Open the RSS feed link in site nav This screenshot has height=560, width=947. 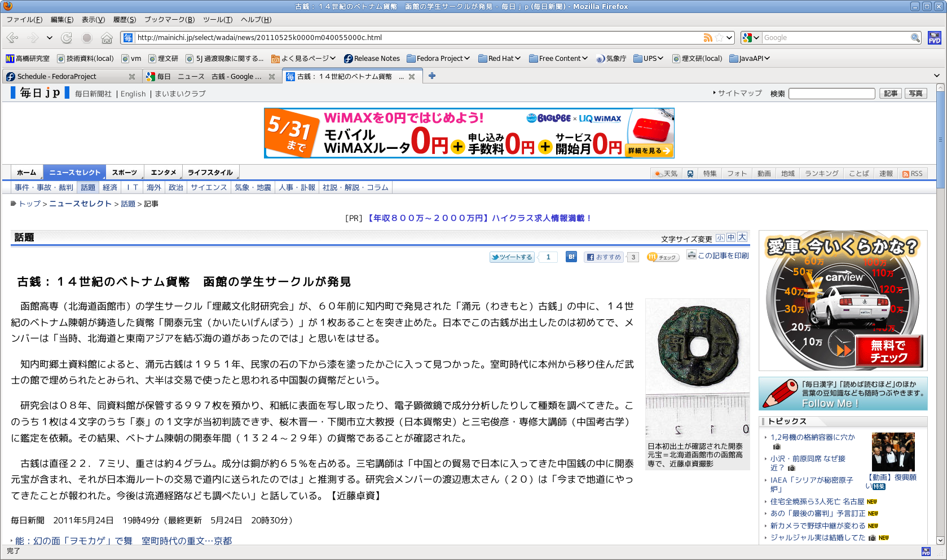click(913, 174)
